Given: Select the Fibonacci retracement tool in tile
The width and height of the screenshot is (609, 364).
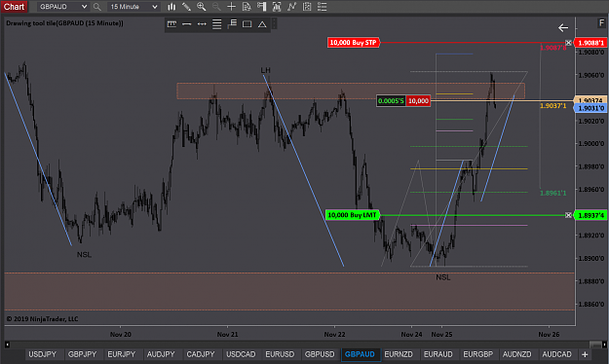Looking at the screenshot, I should pos(216,24).
